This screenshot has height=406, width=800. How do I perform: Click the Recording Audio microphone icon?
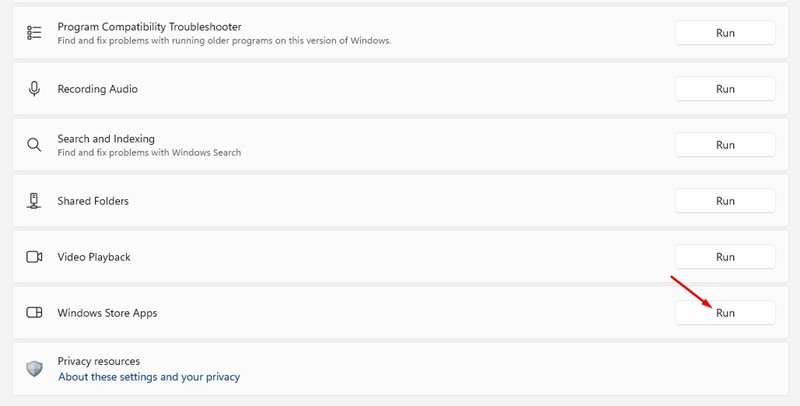[34, 89]
